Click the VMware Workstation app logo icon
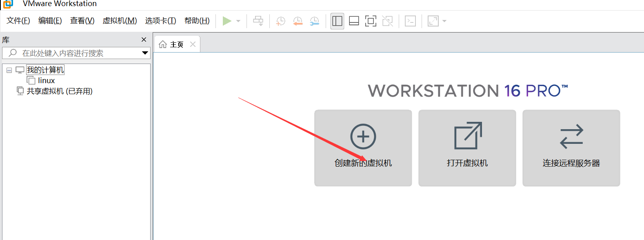This screenshot has height=240, width=644. click(x=8, y=4)
